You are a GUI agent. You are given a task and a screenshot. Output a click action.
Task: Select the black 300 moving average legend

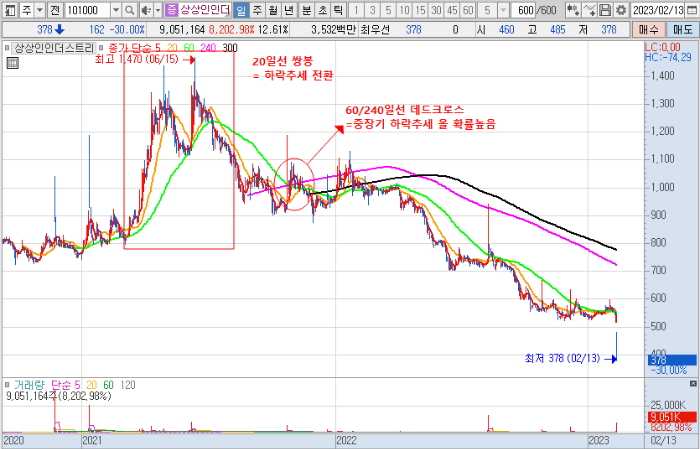(x=229, y=48)
